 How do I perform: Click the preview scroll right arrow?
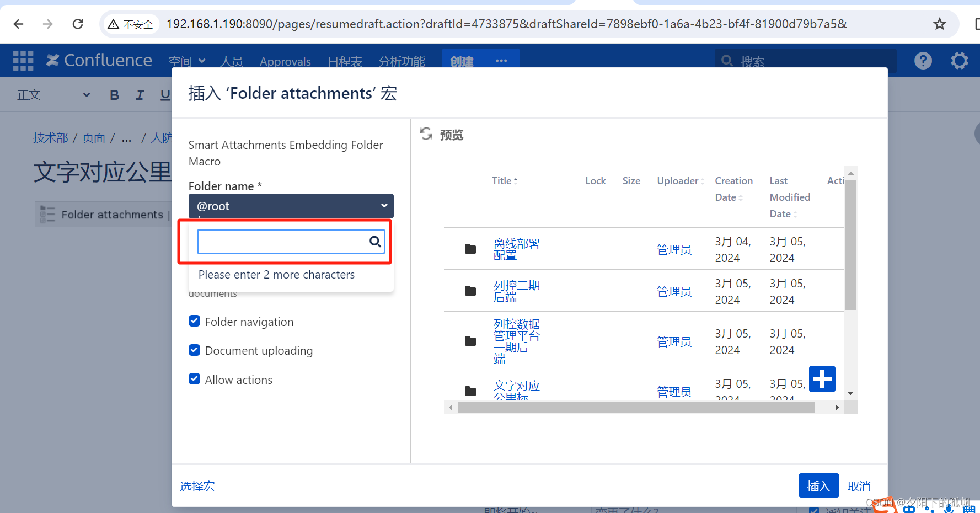837,407
